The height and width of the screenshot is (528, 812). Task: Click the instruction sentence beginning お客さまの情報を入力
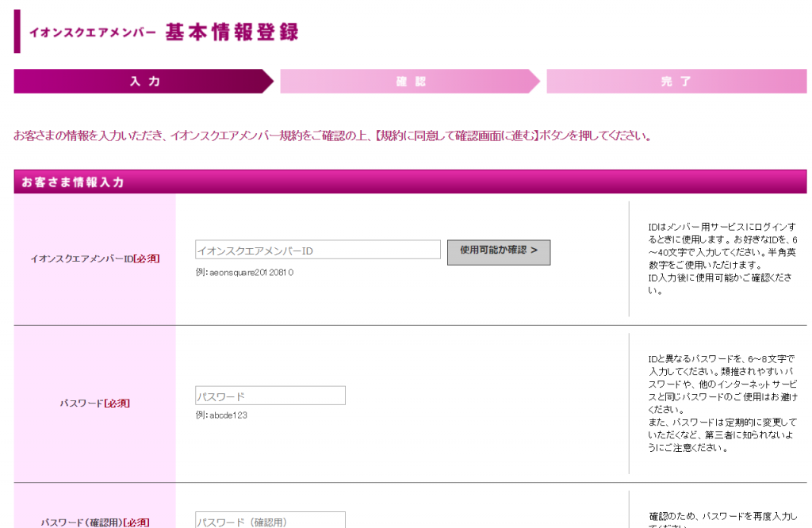[x=332, y=136]
